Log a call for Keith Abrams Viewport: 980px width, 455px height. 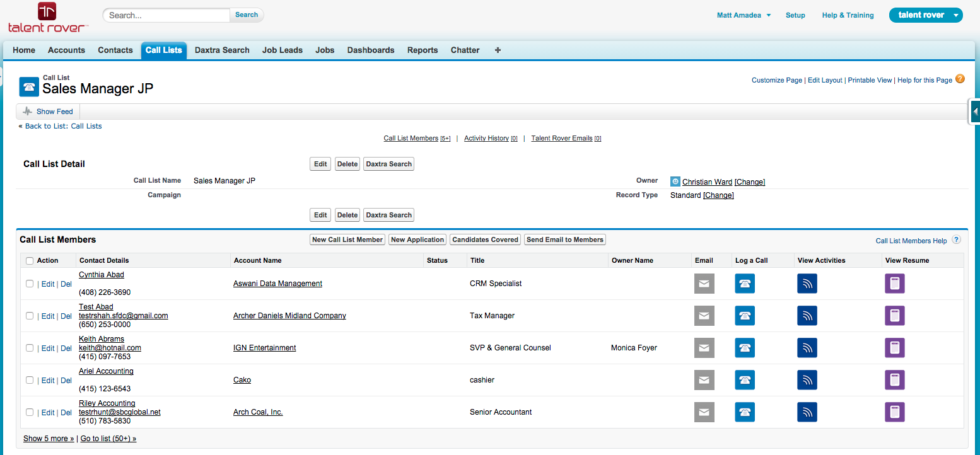745,348
